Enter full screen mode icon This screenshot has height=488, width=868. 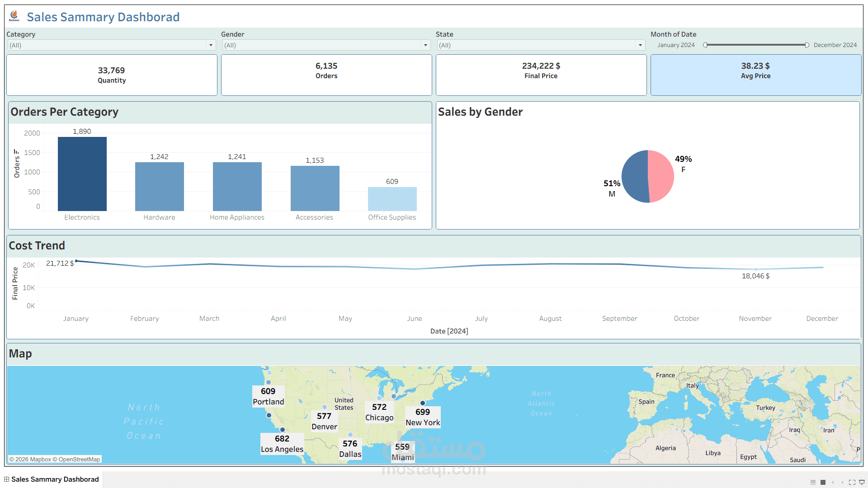pyautogui.click(x=852, y=482)
